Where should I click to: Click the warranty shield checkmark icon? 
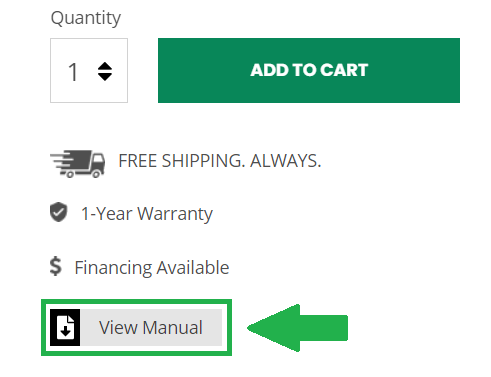58,212
